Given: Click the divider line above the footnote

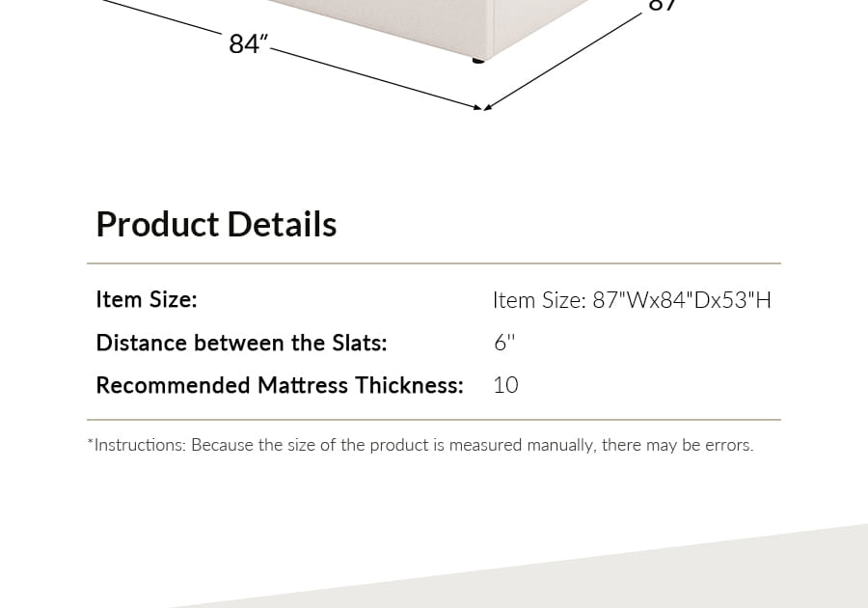Looking at the screenshot, I should tap(434, 420).
